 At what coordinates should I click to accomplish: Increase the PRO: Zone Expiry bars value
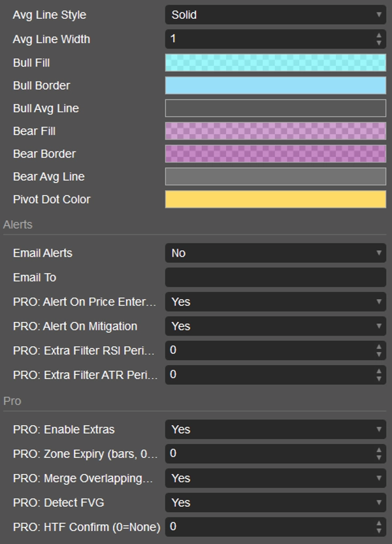click(x=380, y=451)
